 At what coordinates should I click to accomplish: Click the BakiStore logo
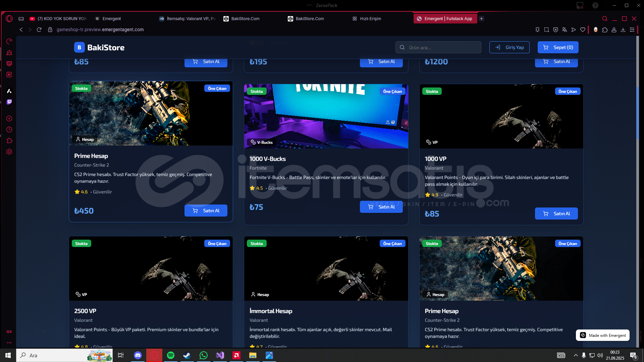[99, 47]
